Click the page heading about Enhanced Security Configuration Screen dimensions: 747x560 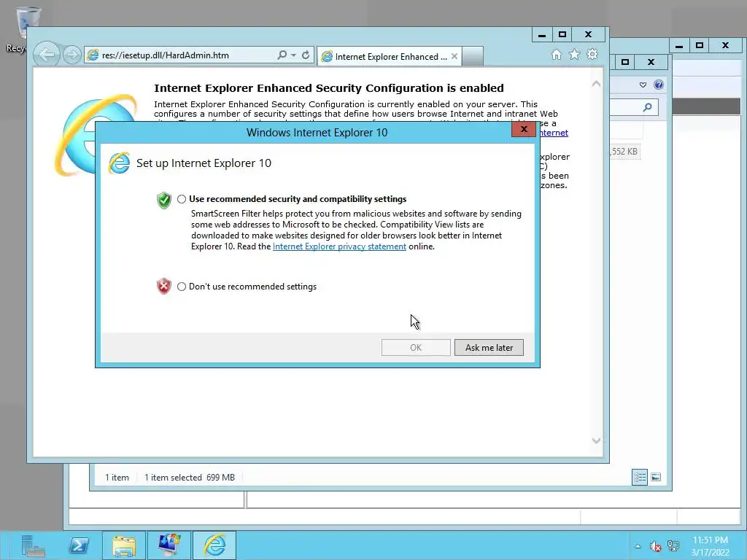(329, 88)
